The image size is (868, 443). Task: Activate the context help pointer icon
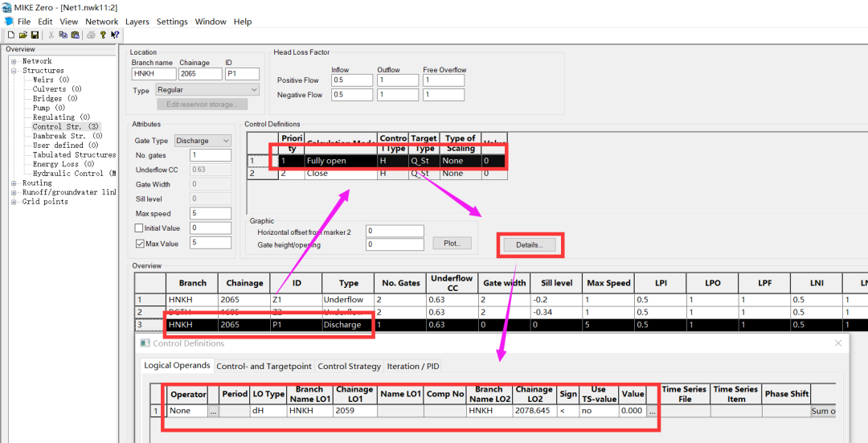pos(115,35)
